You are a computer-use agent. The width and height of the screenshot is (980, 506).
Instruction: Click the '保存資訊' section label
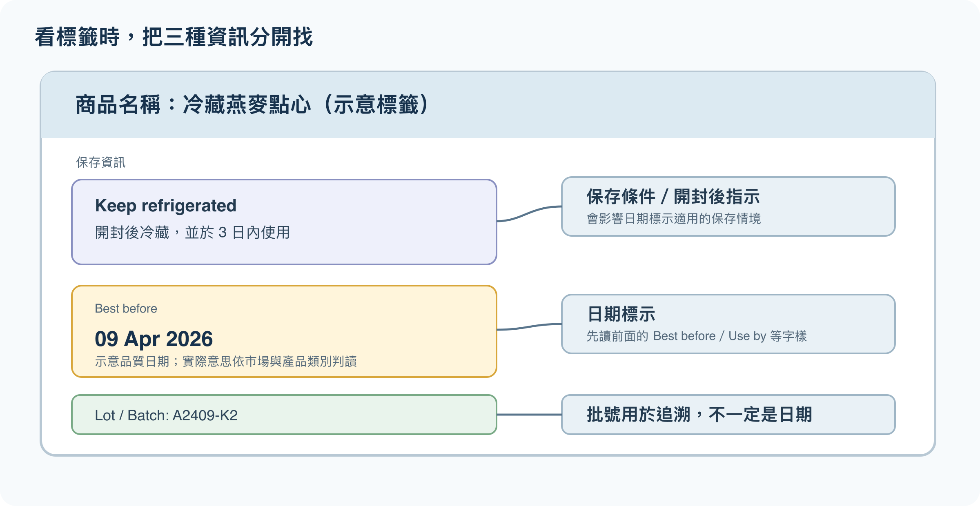point(101,162)
